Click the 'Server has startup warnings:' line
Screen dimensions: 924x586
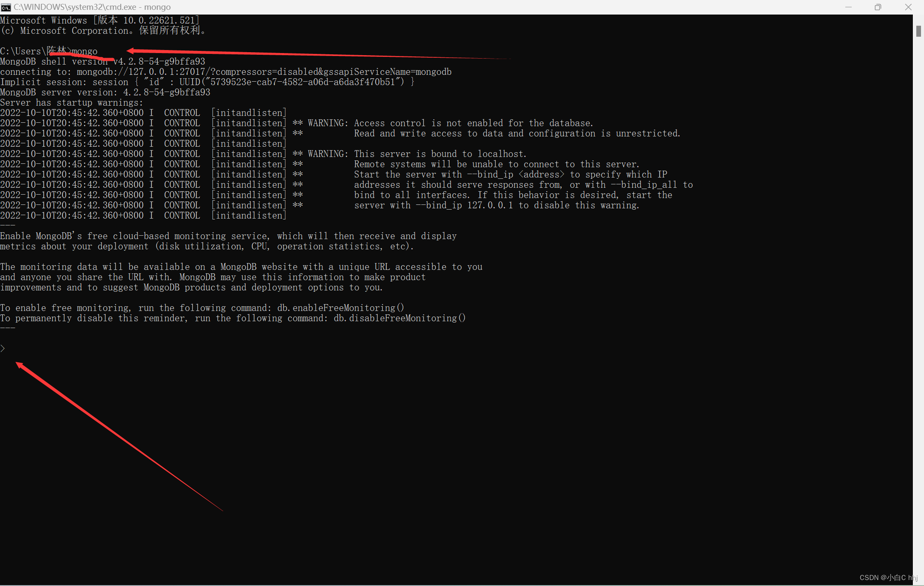71,103
